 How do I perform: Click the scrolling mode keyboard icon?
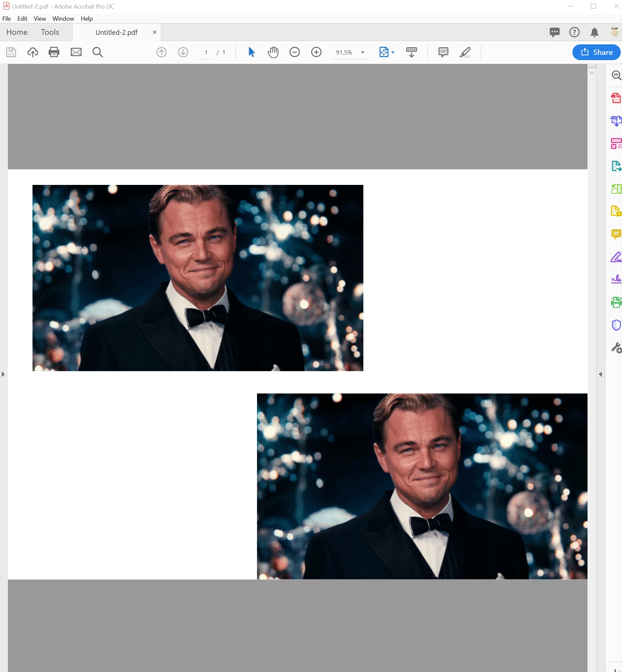click(412, 52)
